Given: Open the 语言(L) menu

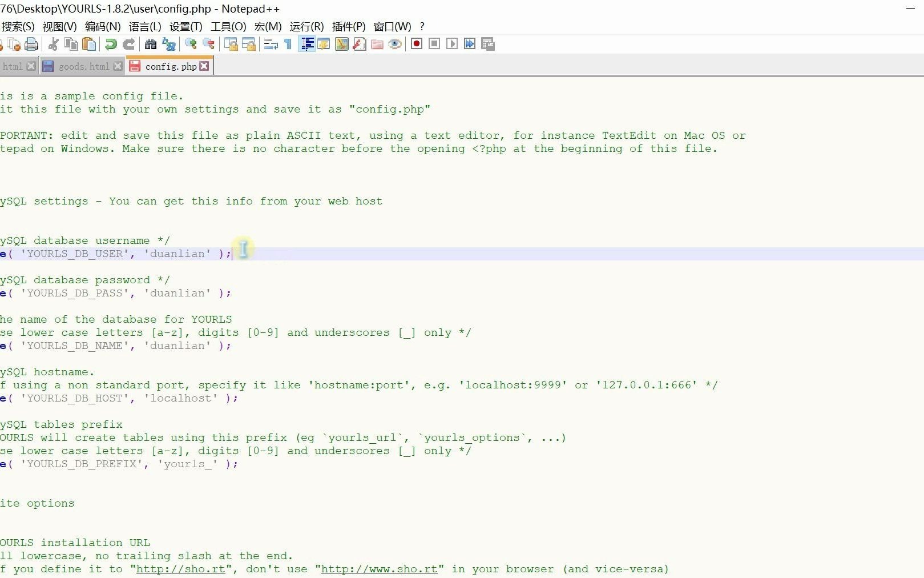Looking at the screenshot, I should (145, 27).
